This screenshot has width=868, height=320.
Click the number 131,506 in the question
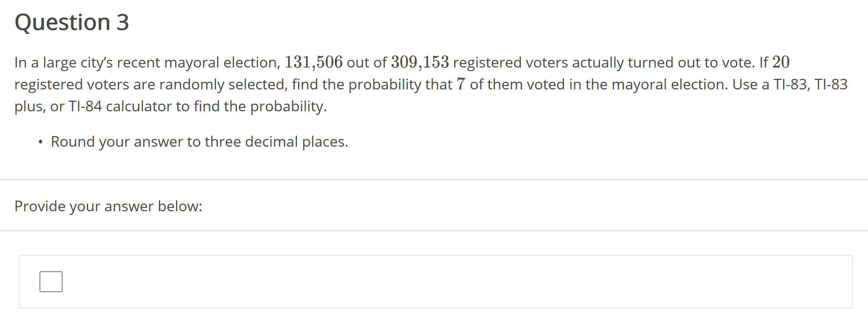tap(313, 62)
